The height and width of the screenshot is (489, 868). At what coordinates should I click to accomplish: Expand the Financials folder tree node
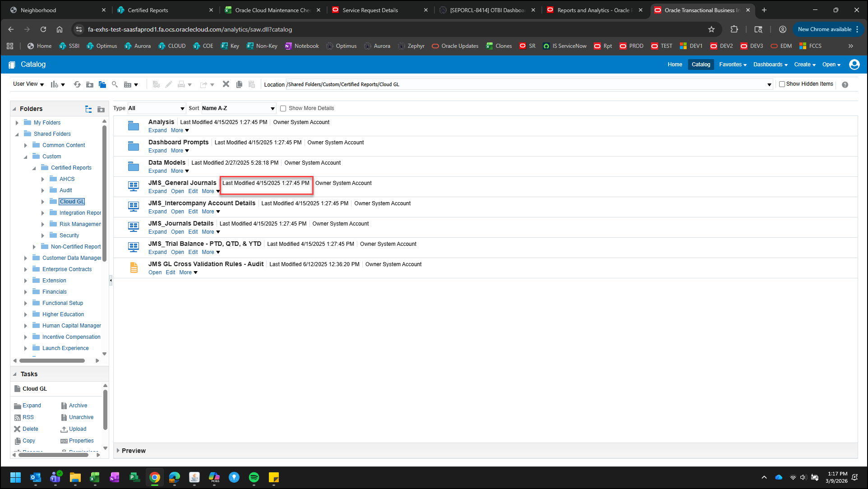click(x=26, y=292)
